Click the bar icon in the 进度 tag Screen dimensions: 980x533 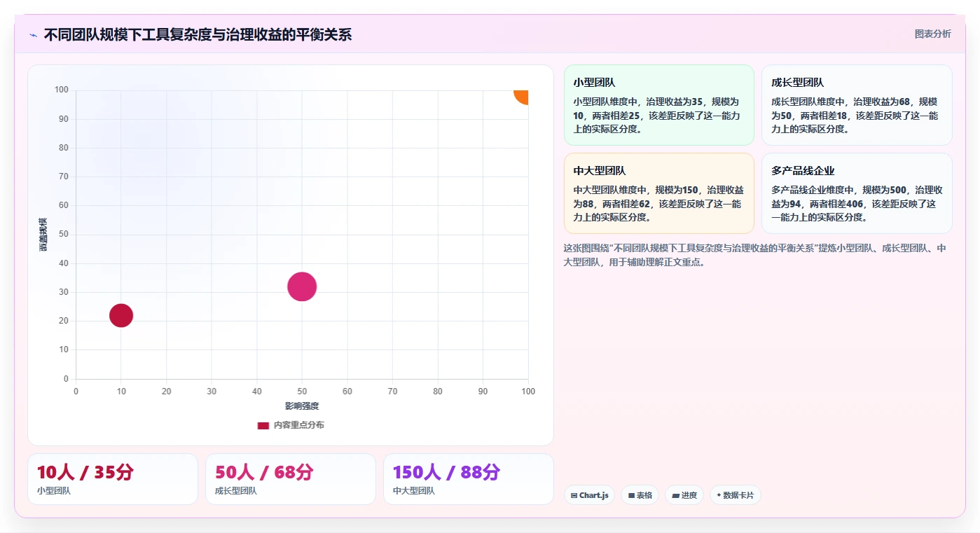pyautogui.click(x=675, y=495)
